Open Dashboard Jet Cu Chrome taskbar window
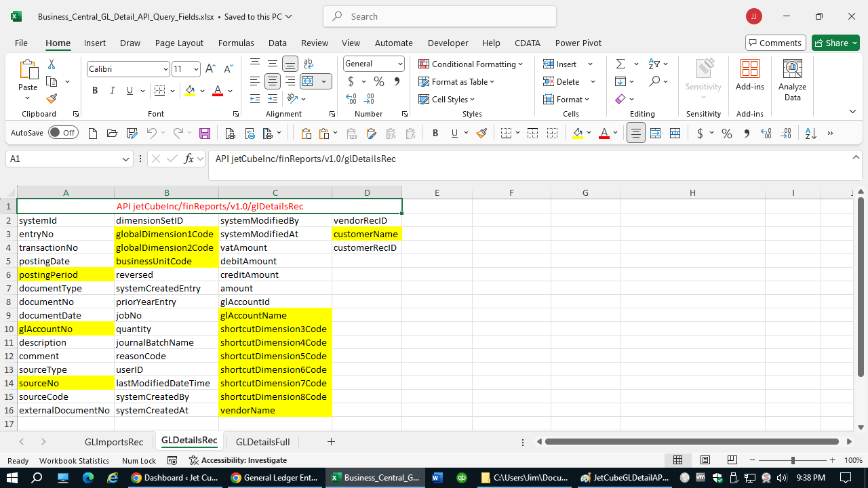This screenshot has width=868, height=488. [x=174, y=477]
